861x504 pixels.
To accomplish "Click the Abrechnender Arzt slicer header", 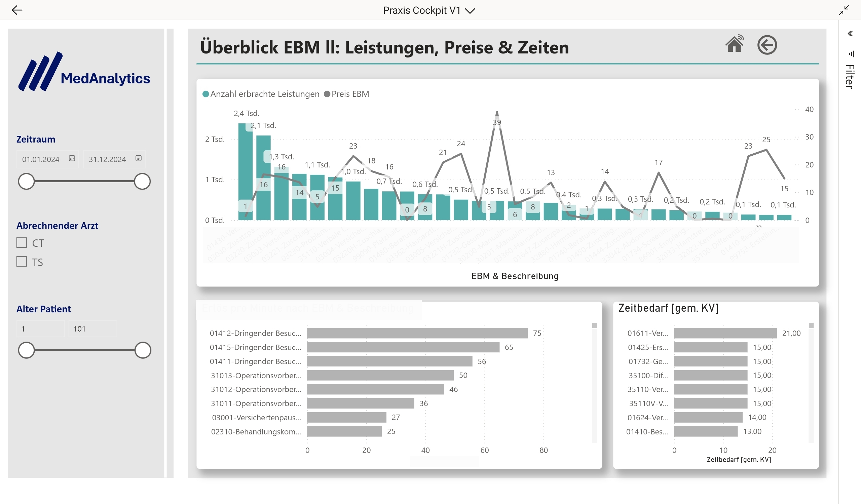I will click(58, 226).
